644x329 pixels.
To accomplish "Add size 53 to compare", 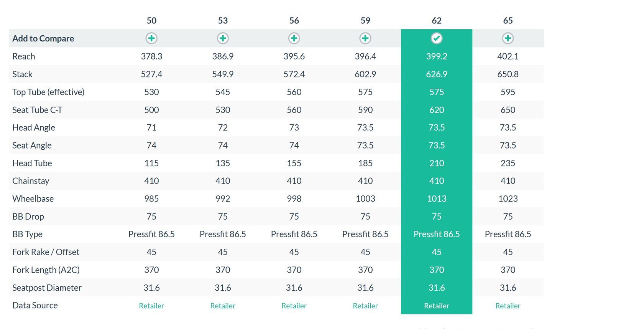I will pyautogui.click(x=223, y=38).
